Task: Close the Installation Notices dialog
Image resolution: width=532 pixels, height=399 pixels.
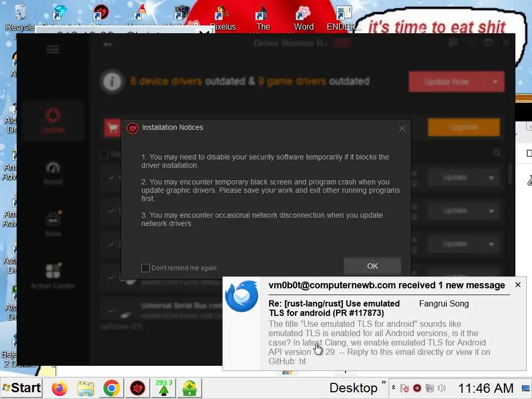Action: (x=402, y=128)
